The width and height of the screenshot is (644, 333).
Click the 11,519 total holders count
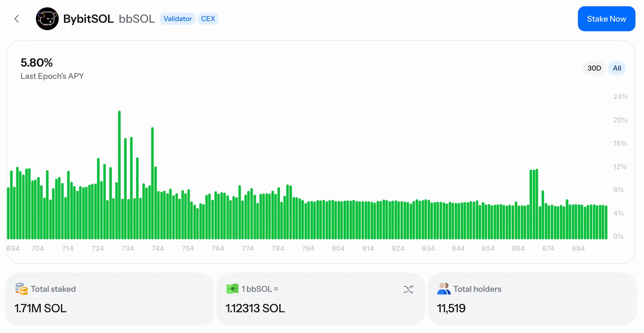coord(451,308)
